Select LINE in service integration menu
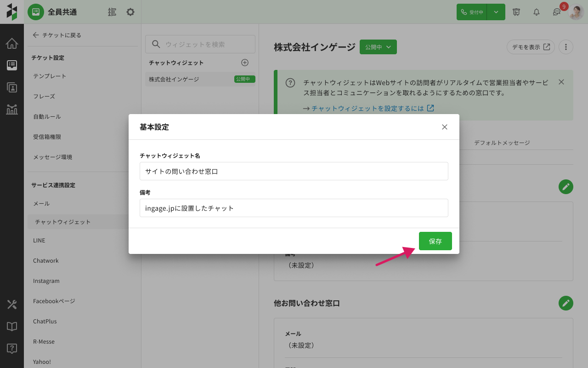Screen dimensions: 588x368 coord(39,240)
